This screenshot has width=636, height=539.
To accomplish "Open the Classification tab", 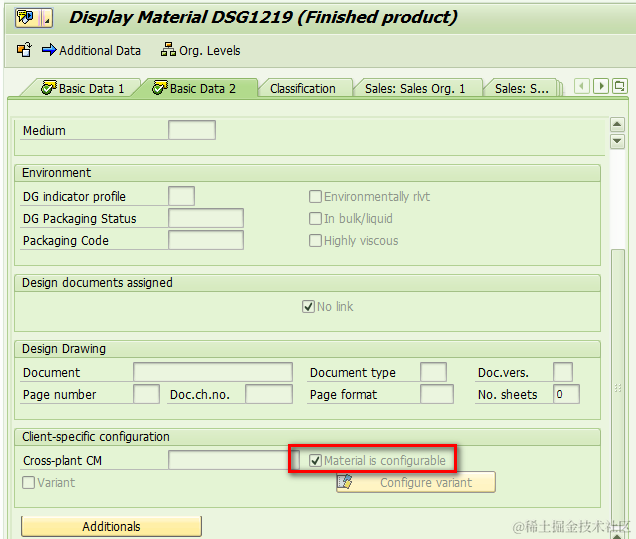I will coord(303,88).
